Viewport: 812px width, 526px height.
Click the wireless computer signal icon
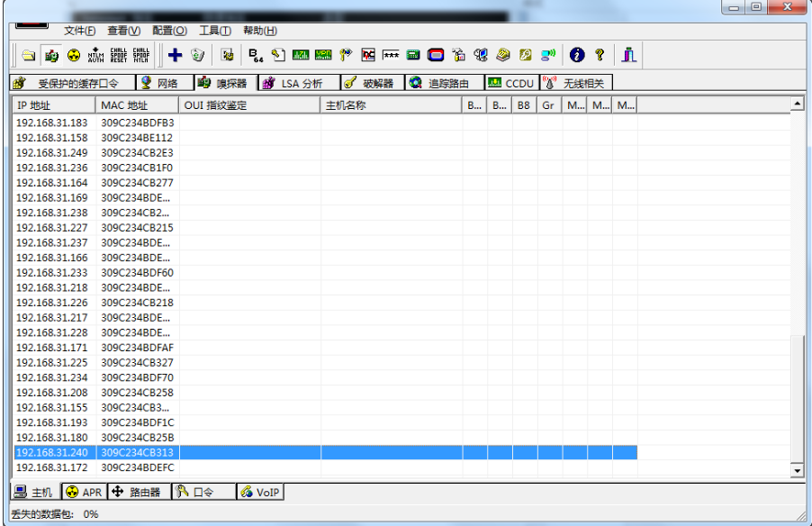point(548,55)
